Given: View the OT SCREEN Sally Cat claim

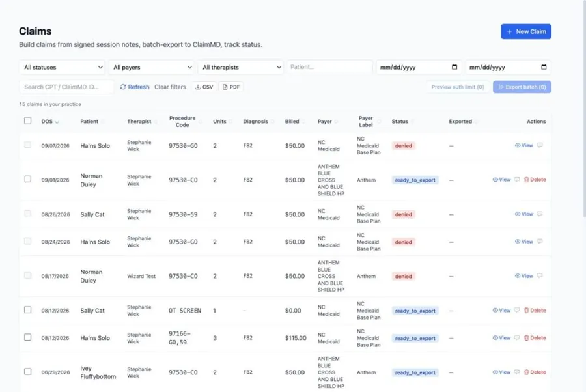Looking at the screenshot, I should (x=501, y=310).
